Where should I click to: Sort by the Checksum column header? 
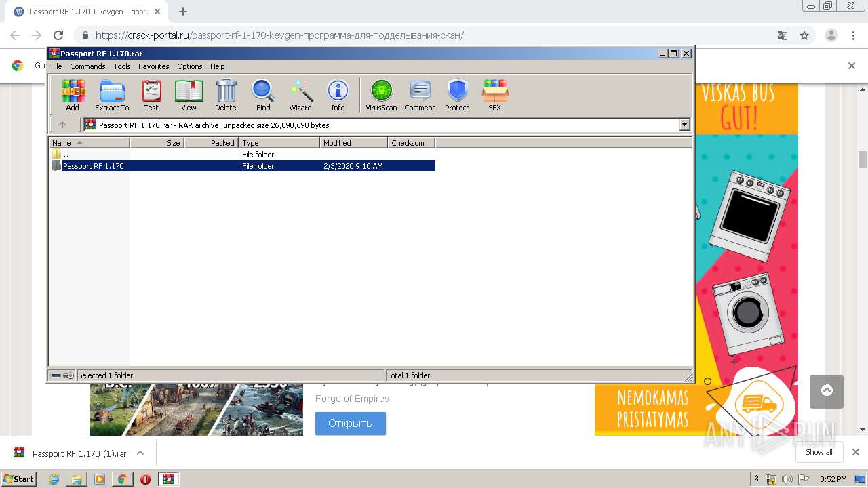coord(411,142)
